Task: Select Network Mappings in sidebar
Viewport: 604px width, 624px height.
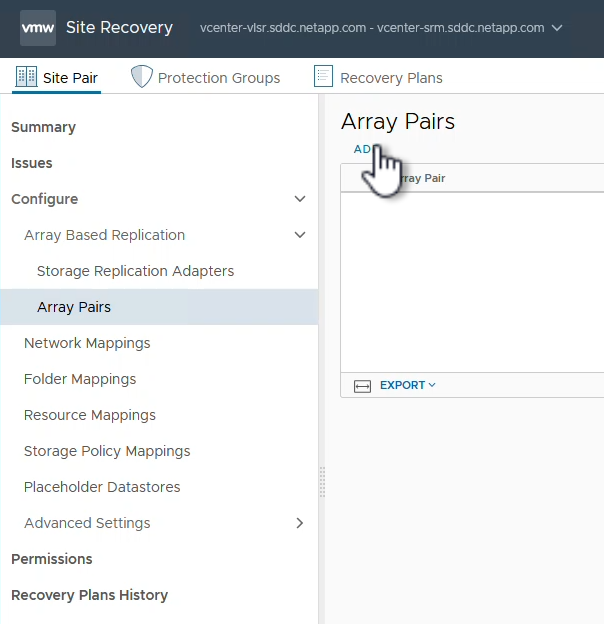Action: pyautogui.click(x=87, y=343)
